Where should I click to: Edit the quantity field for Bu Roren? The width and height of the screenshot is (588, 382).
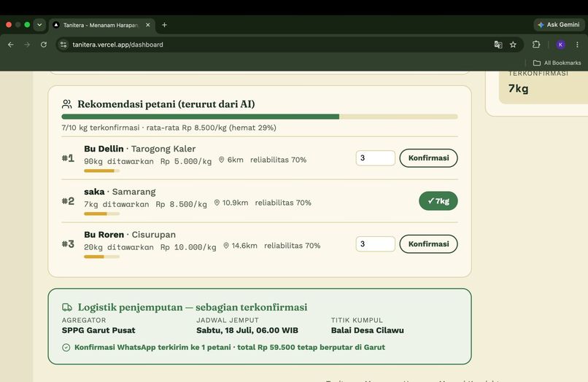[375, 244]
